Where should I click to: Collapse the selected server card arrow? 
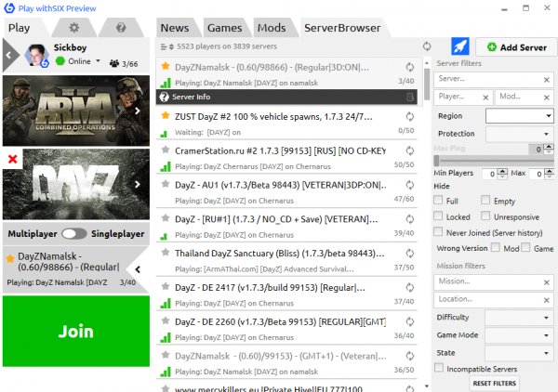click(x=138, y=269)
